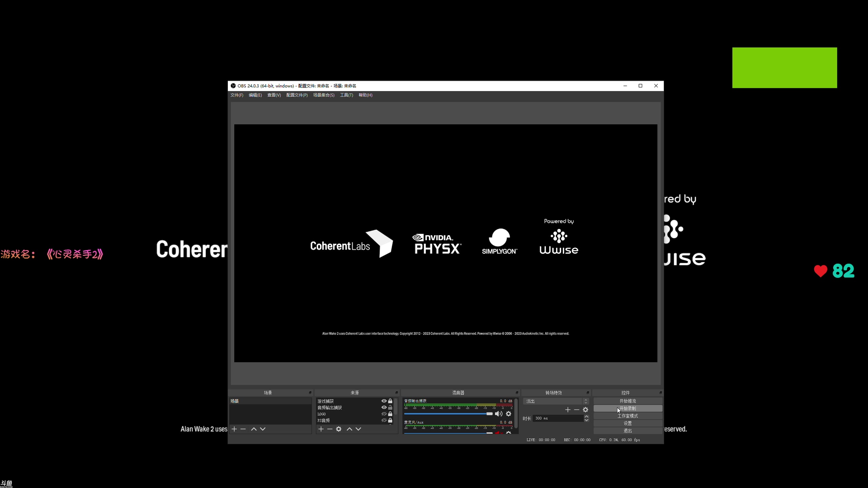Open source properties gear icon
This screenshot has height=488, width=868.
(339, 429)
